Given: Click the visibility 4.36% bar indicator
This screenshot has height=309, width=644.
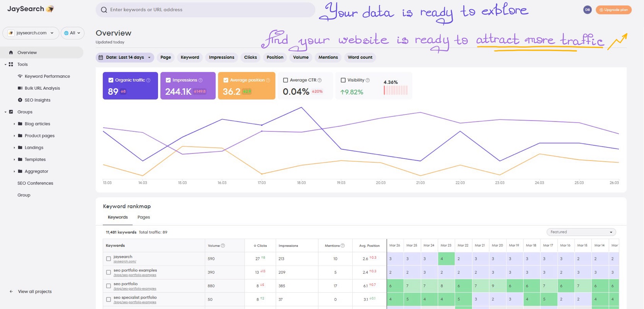Looking at the screenshot, I should click(396, 90).
